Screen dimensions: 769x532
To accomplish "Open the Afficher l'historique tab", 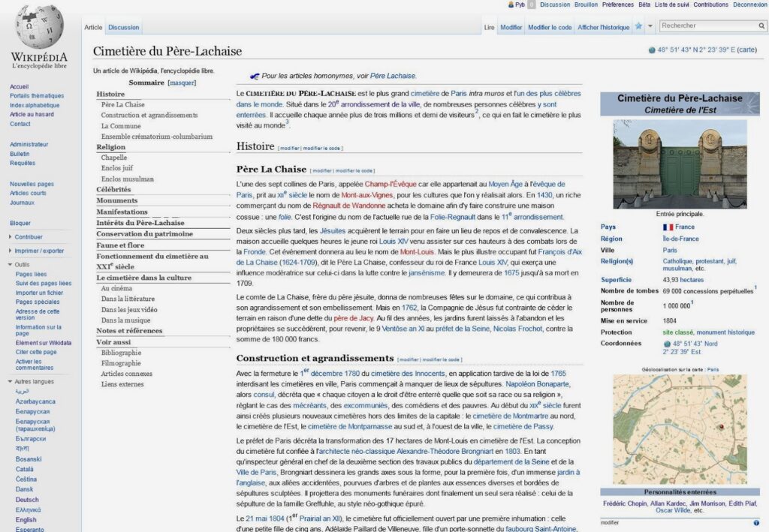I will click(x=603, y=28).
